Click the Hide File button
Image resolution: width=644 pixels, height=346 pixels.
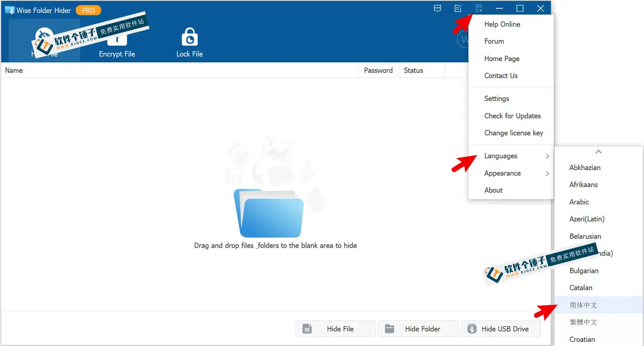point(336,329)
